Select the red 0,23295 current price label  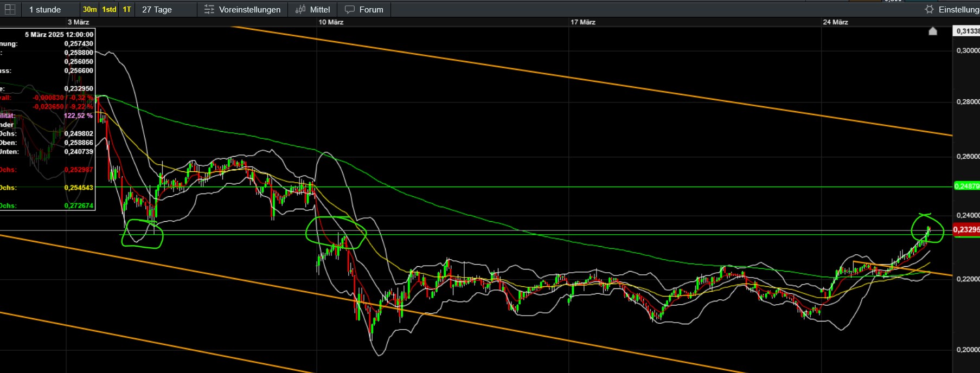966,229
